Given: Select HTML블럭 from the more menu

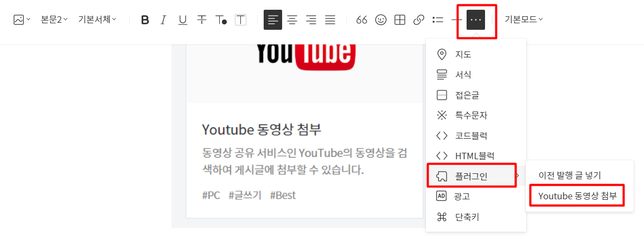Looking at the screenshot, I should (476, 156).
